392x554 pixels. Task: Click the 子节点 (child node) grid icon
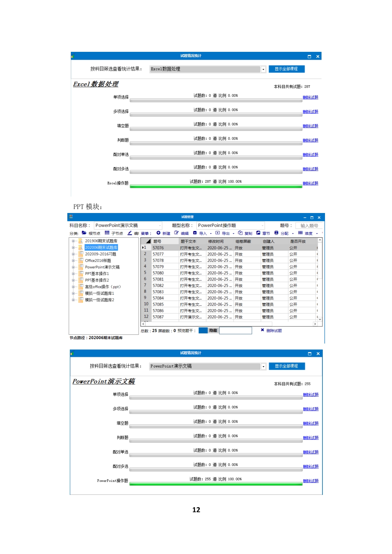click(107, 233)
